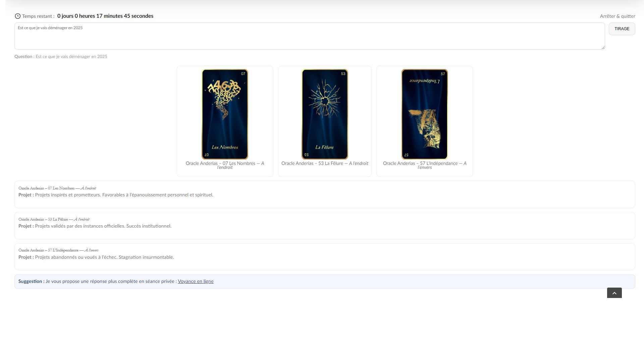
Task: Open the Voyance en ligne link
Action: 196,282
